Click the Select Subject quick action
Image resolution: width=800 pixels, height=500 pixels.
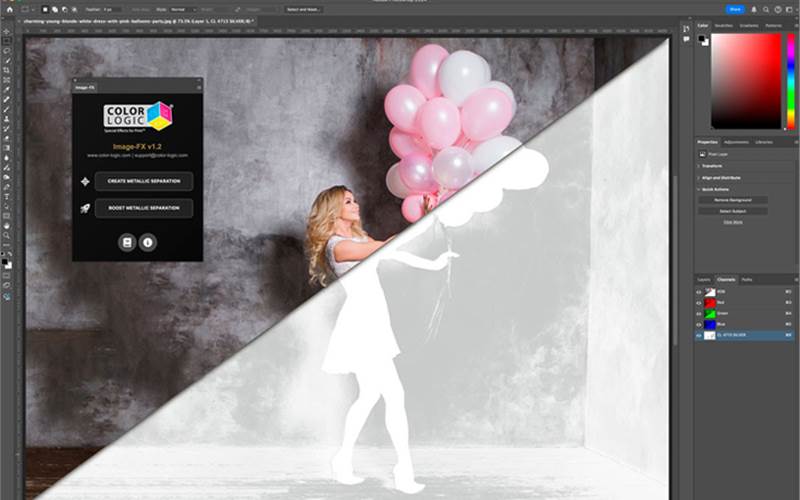733,211
